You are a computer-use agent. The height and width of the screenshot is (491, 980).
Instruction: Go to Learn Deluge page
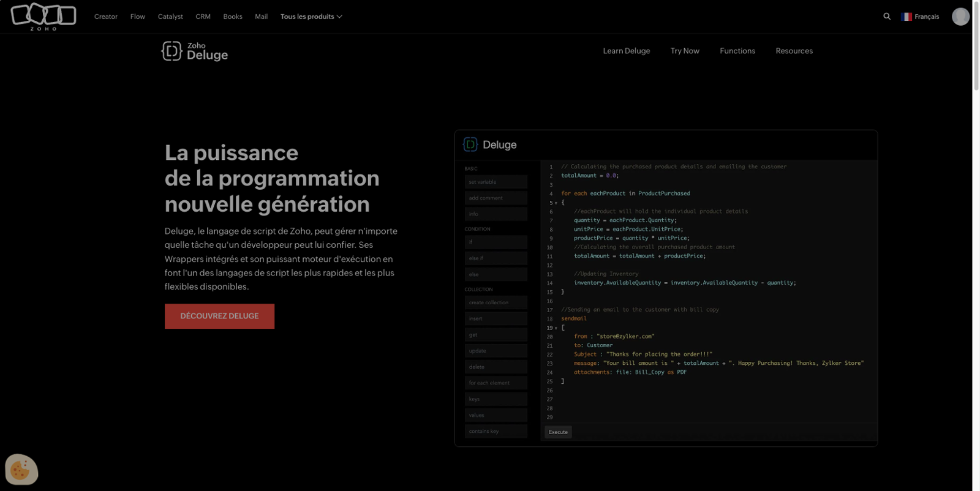627,51
